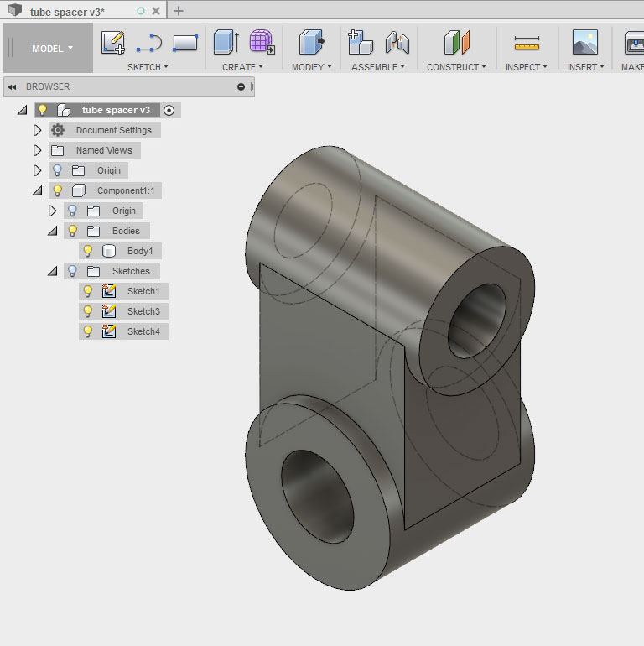Switch to the tube spacer v3 tab
The height and width of the screenshot is (646, 644).
coord(67,12)
